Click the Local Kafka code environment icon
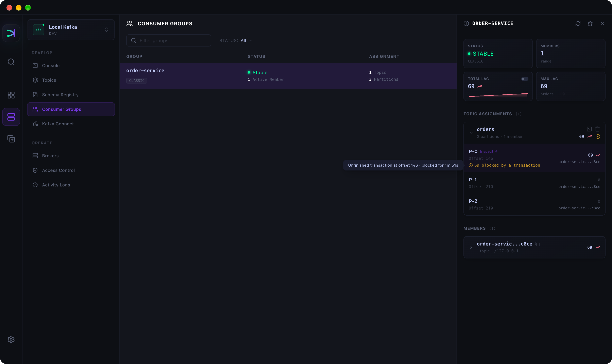The height and width of the screenshot is (364, 612). click(38, 30)
